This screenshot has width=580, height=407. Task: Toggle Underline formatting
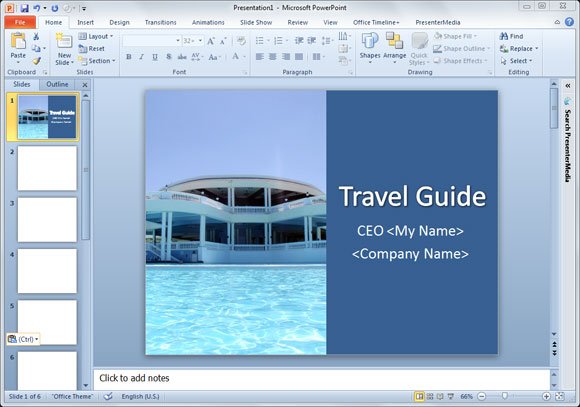[155, 57]
